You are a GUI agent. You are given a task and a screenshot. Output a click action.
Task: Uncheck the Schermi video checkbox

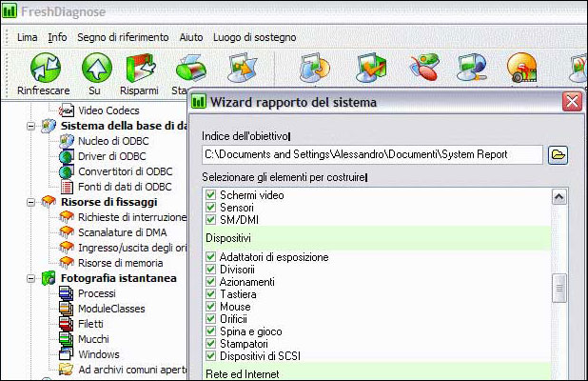(x=211, y=195)
